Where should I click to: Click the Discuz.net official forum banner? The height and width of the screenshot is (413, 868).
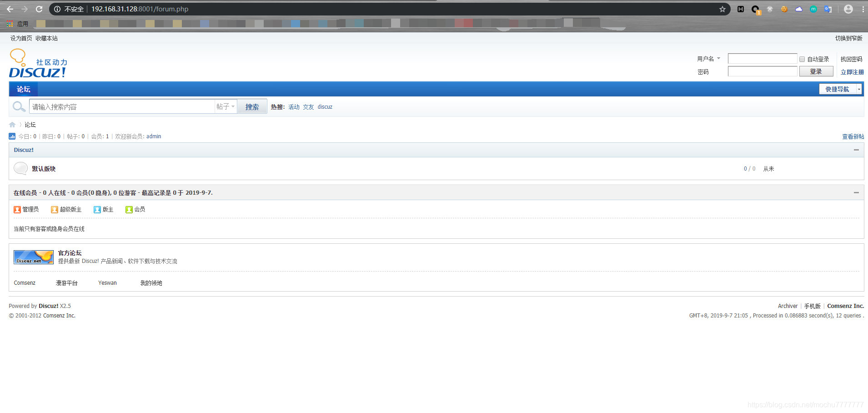tap(34, 257)
